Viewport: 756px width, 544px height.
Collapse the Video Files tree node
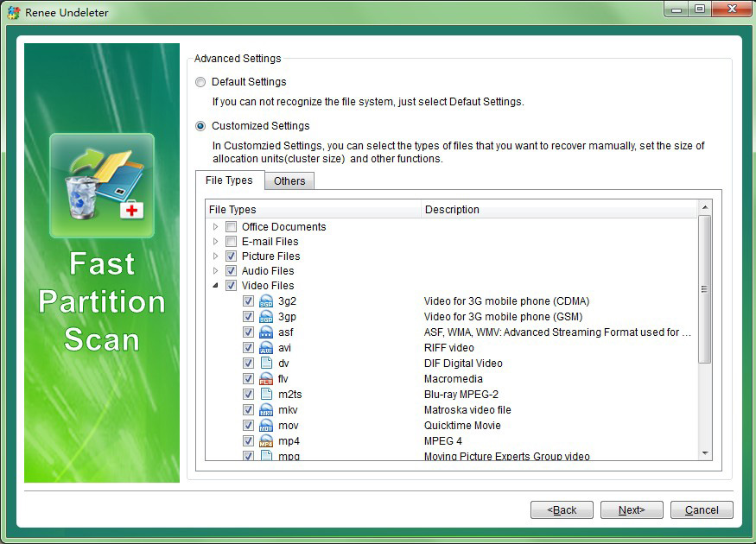215,286
